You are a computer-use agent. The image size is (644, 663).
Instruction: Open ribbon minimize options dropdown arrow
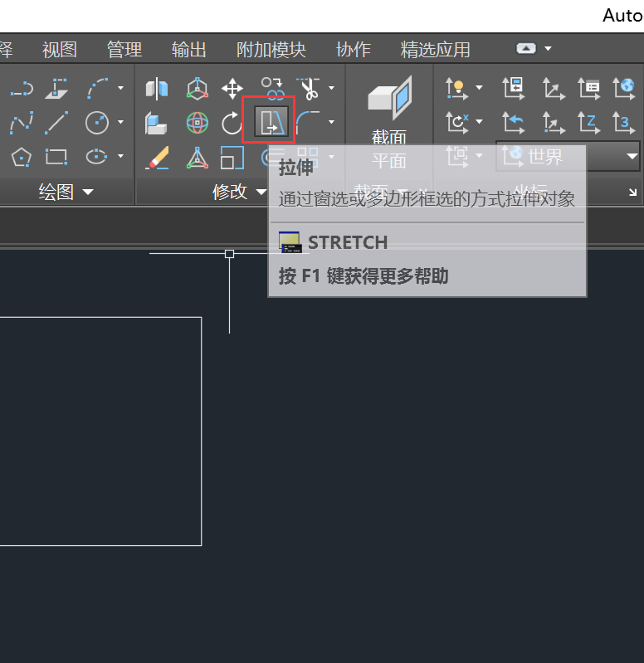pos(548,49)
